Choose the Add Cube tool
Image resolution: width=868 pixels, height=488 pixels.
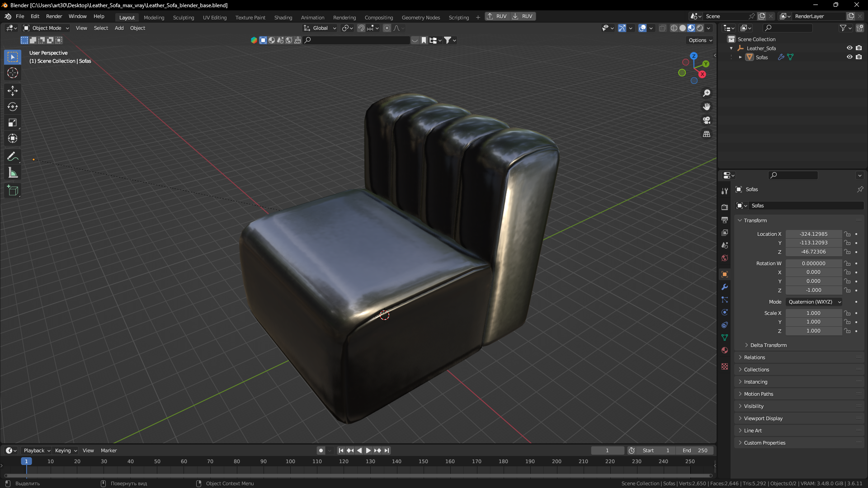tap(13, 191)
